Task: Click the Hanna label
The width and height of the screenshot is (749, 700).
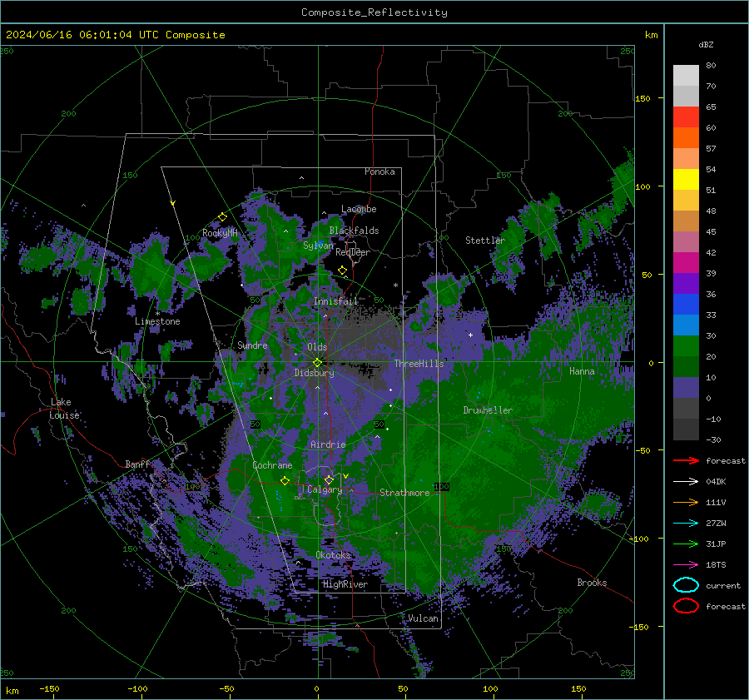Action: coord(582,371)
